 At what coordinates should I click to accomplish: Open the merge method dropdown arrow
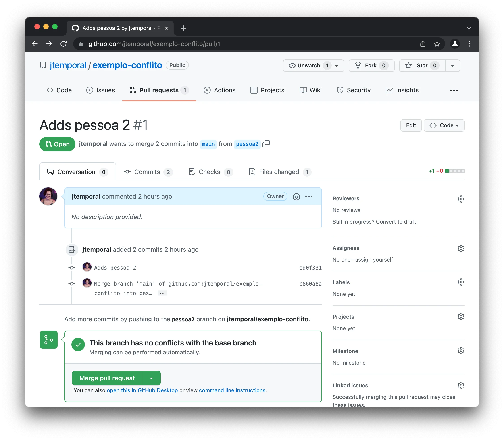tap(151, 378)
